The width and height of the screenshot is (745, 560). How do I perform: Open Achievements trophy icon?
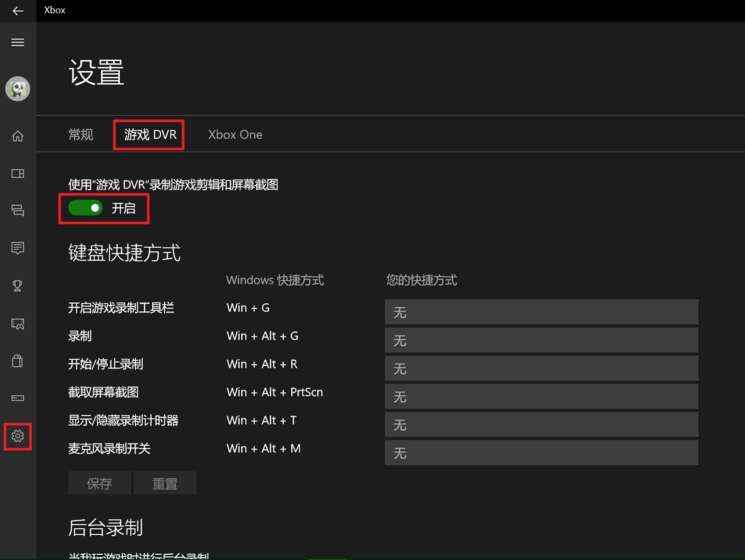(17, 285)
